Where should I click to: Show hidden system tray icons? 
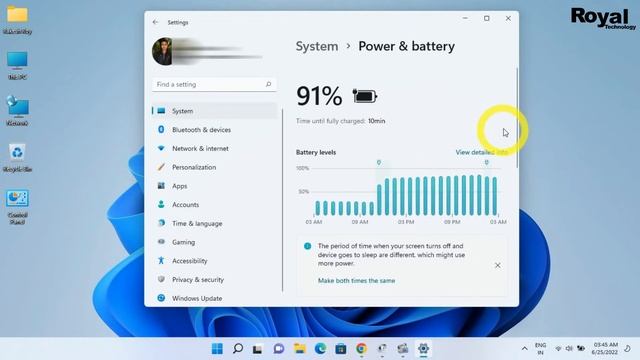(x=524, y=349)
